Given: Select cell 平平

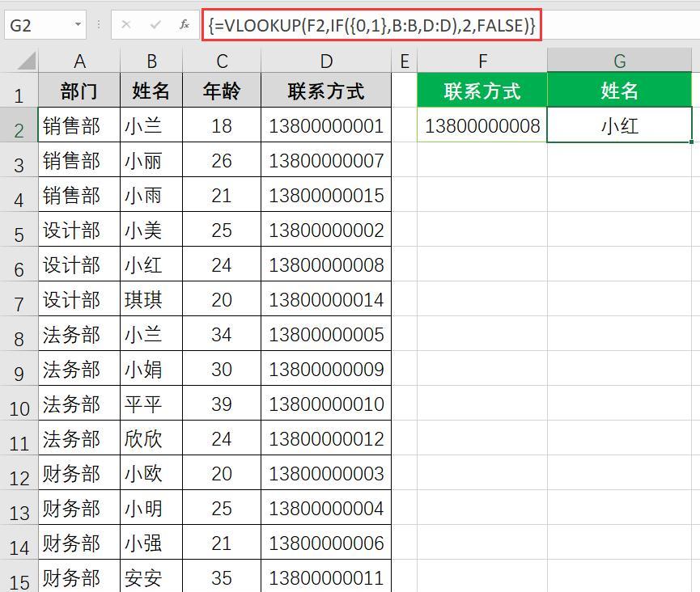Looking at the screenshot, I should (x=151, y=404).
